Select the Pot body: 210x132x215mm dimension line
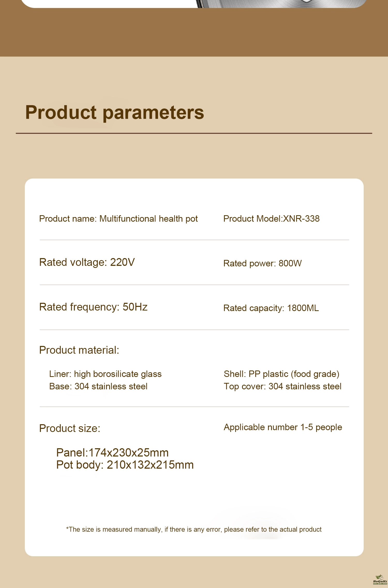Screen dimensions: 388x588 click(125, 465)
